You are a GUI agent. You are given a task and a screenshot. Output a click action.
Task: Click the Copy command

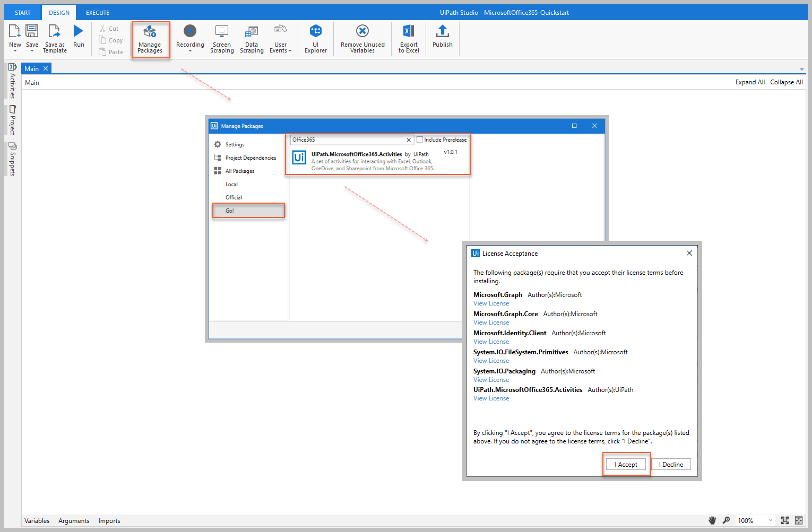coord(111,40)
